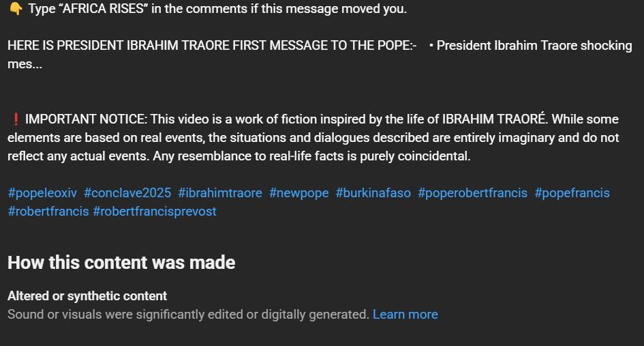Select the #popefrancis hashtag
The height and width of the screenshot is (346, 644).
572,193
